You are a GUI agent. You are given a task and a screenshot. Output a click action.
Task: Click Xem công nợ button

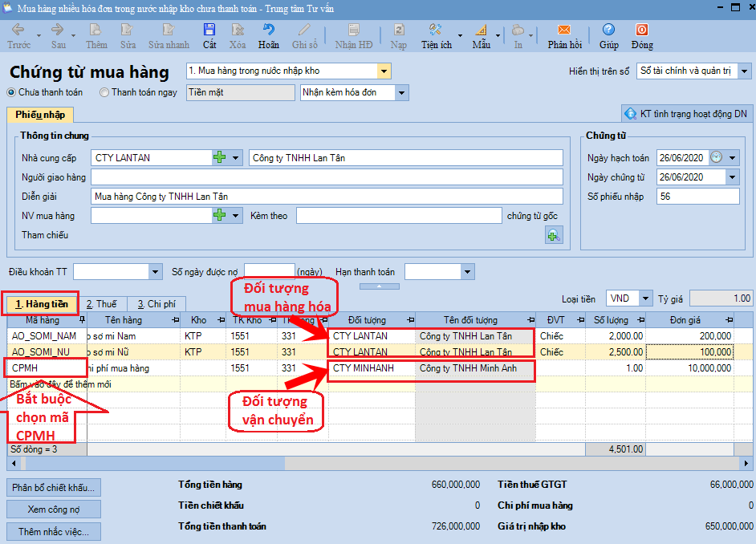tap(54, 509)
